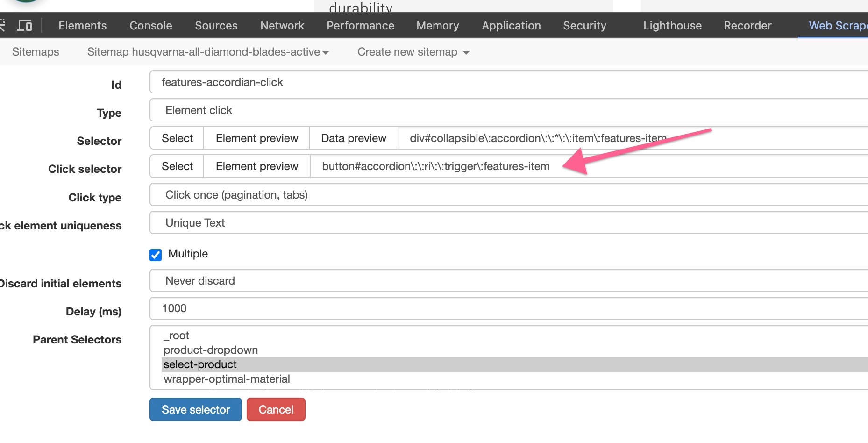Open the Sitemap husqvarna-all-diamond-blades-active dropdown
The image size is (868, 443).
tap(208, 52)
